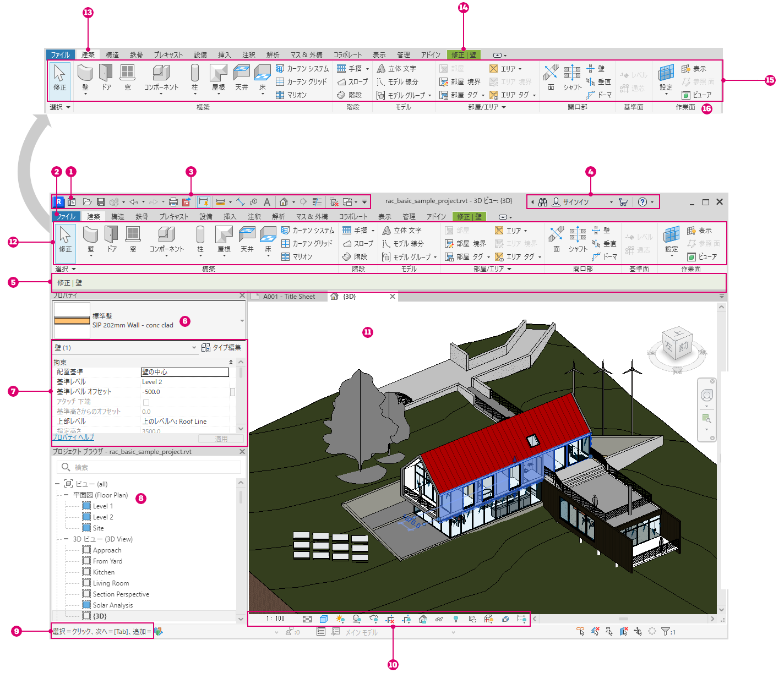Screen dimensions: 784x673
Task: Toggle Shadows icon on the view control bar
Action: click(357, 619)
